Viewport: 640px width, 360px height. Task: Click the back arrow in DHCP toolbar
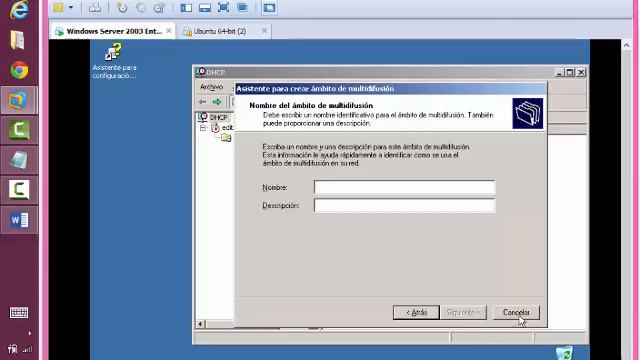(x=202, y=102)
